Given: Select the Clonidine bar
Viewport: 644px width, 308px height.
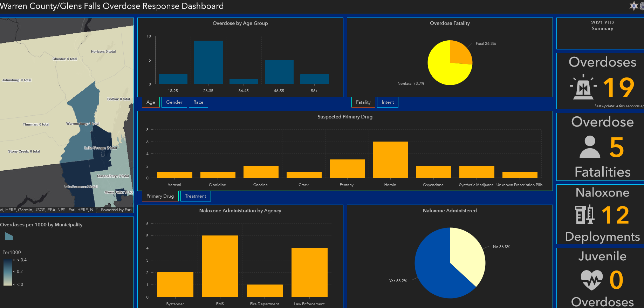Looking at the screenshot, I should pyautogui.click(x=218, y=175).
